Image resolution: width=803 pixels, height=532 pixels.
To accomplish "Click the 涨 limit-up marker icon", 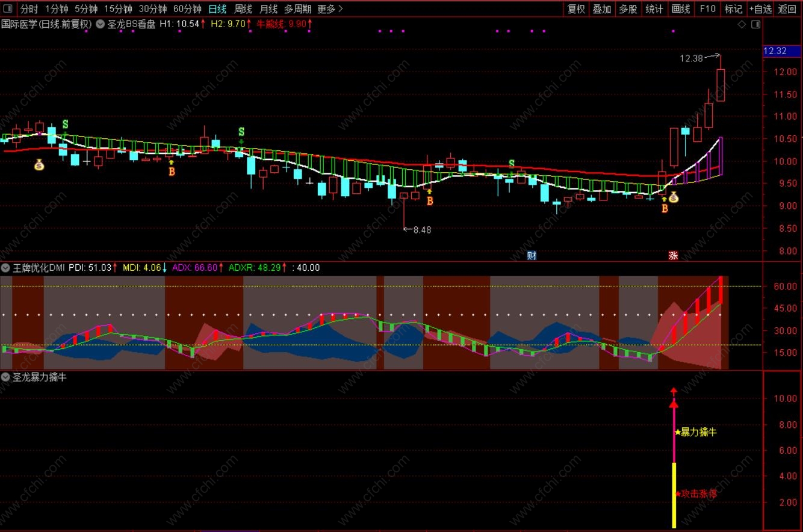I will click(673, 255).
